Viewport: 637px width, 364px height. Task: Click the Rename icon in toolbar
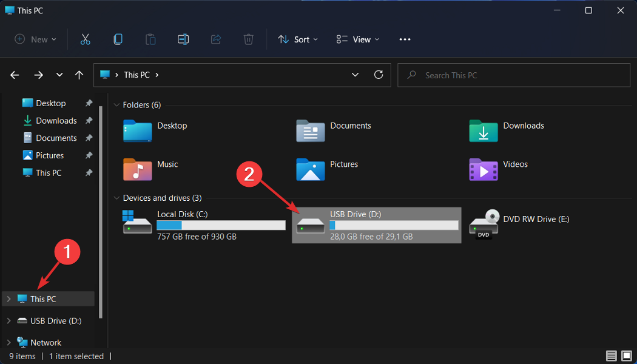click(x=183, y=39)
